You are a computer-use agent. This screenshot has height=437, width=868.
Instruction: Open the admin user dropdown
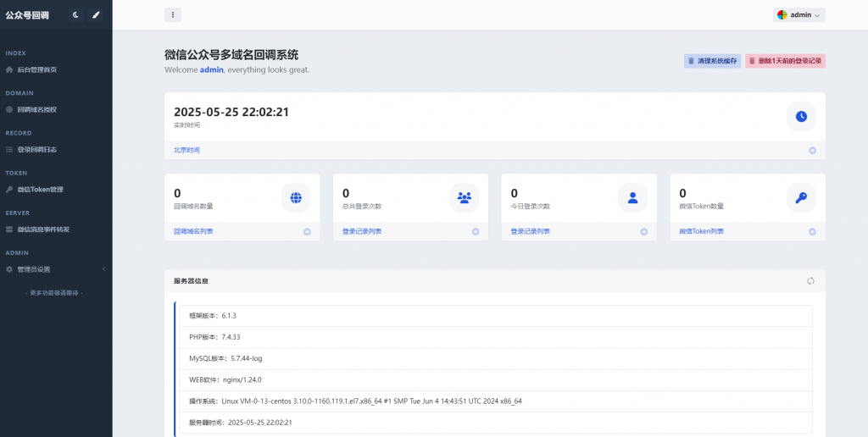point(798,15)
